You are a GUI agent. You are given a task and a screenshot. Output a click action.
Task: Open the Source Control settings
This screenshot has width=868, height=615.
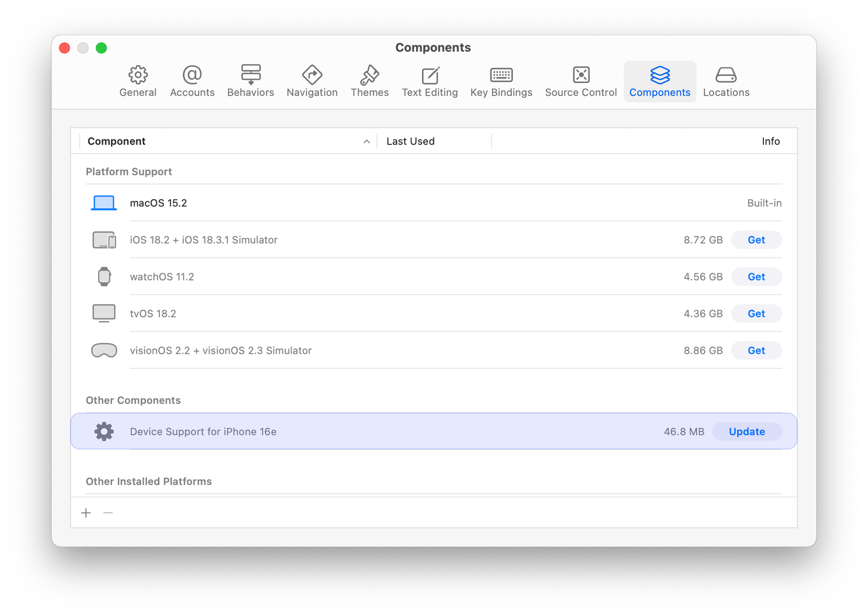point(580,81)
